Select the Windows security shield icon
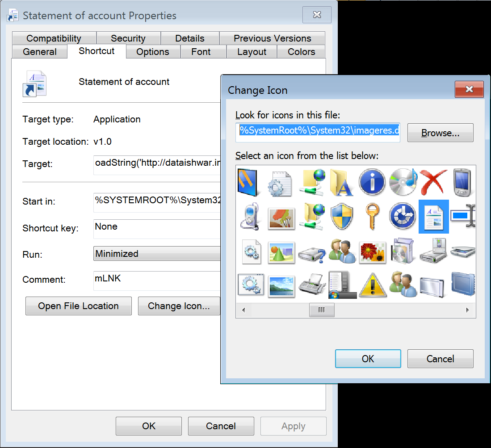This screenshot has height=448, width=491. pyautogui.click(x=342, y=216)
